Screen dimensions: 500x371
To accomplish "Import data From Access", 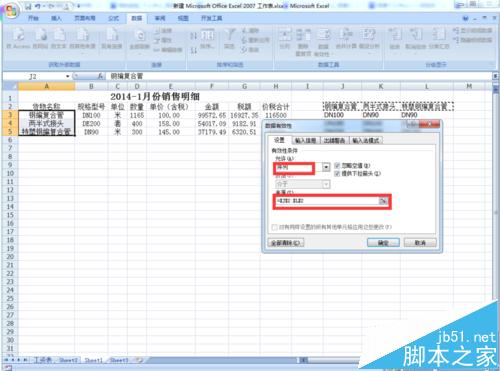I will pyautogui.click(x=18, y=39).
